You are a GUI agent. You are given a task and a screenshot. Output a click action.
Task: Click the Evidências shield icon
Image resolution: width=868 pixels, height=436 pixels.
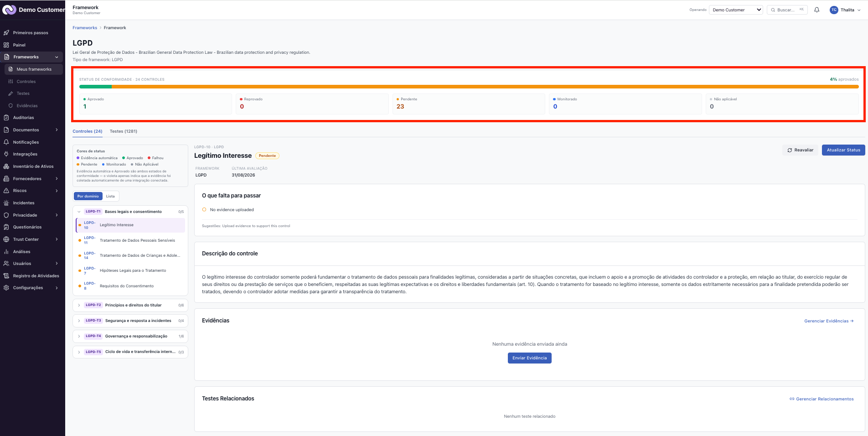(x=10, y=106)
